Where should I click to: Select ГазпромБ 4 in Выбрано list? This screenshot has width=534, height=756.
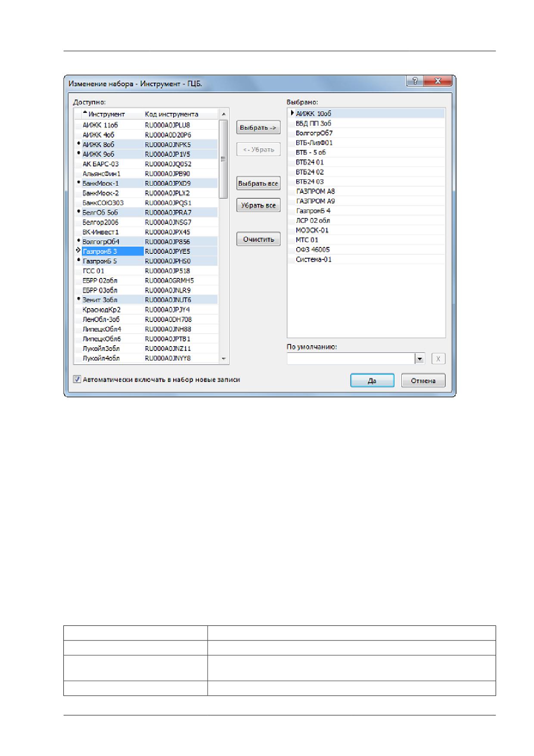click(x=366, y=211)
